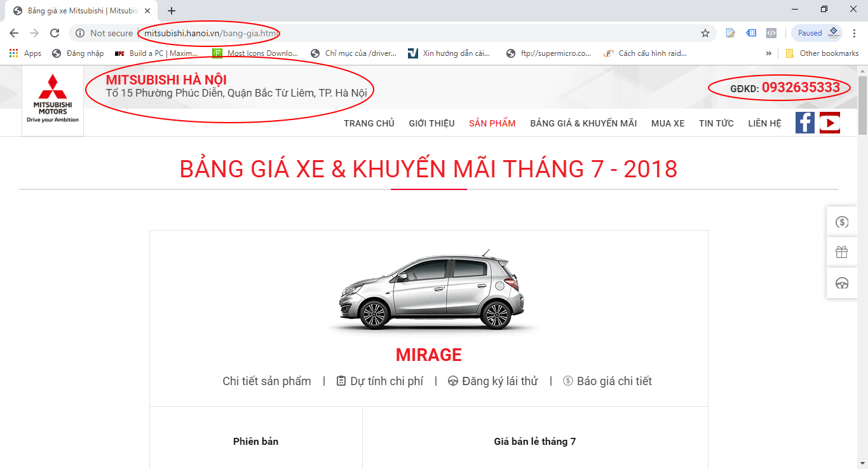Open the Facebook page icon
Viewport: 868px width, 469px height.
805,123
